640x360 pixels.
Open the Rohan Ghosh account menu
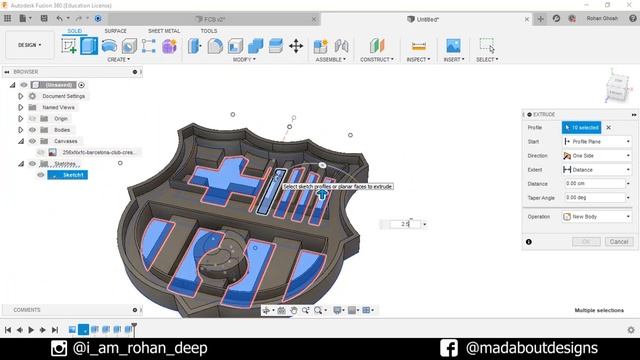[602, 18]
